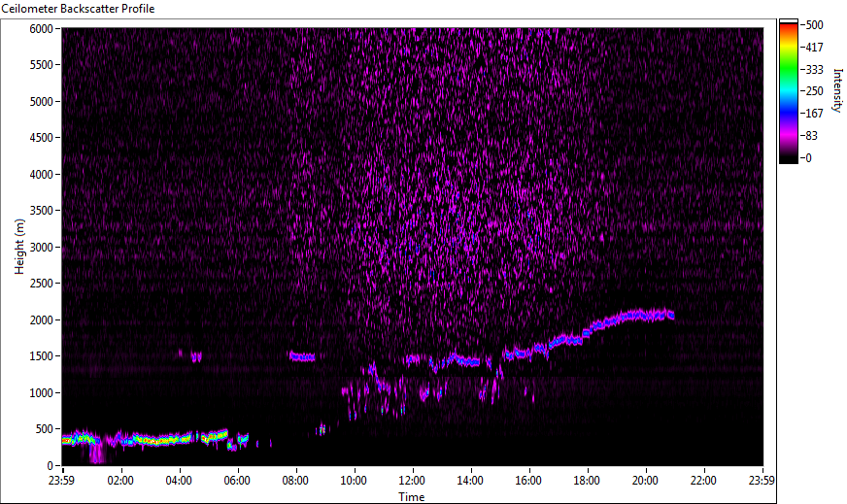Click the 'Height (m)' axis label
847x504 pixels.
[x=19, y=247]
